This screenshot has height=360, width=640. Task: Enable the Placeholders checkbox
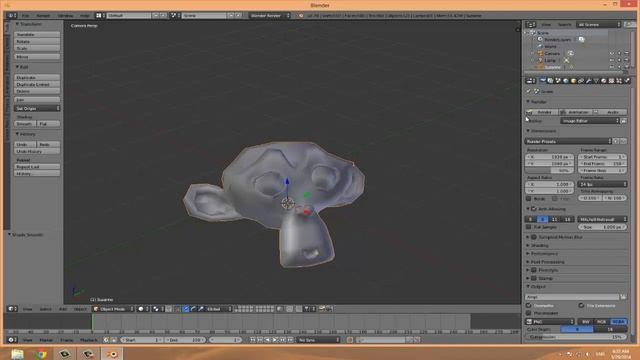click(x=529, y=313)
